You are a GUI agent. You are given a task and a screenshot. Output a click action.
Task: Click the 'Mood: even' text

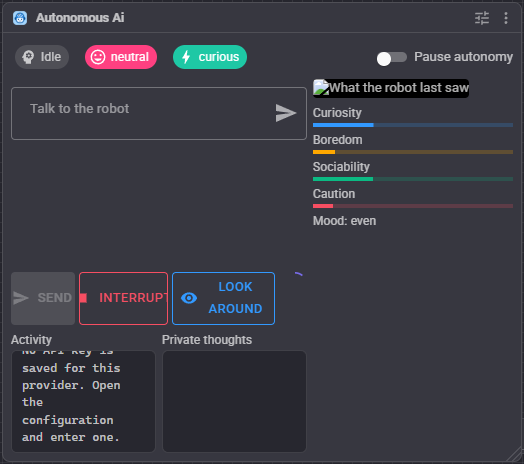pos(344,221)
